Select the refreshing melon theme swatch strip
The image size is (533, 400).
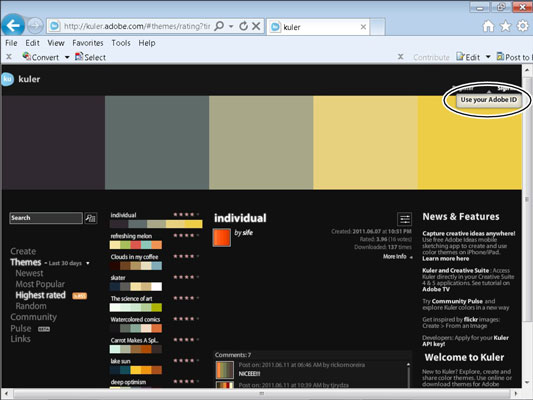tap(136, 245)
